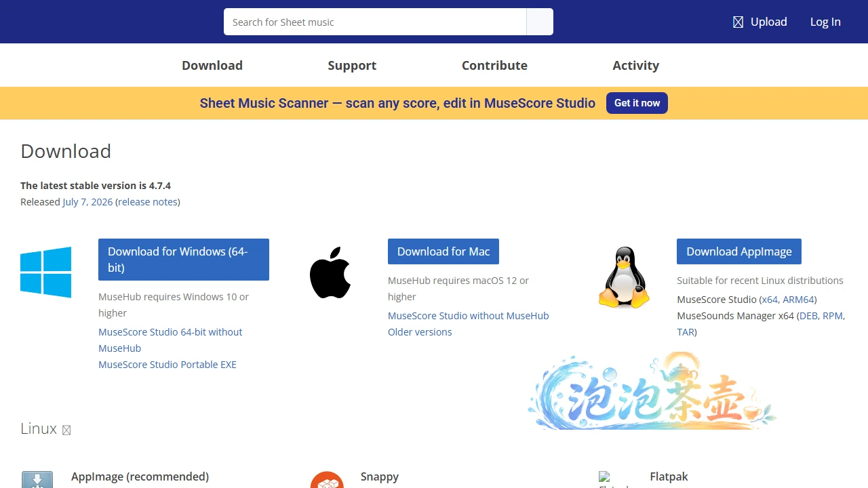Open MuseScore Studio Portable EXE link
The height and width of the screenshot is (488, 868).
(x=167, y=365)
